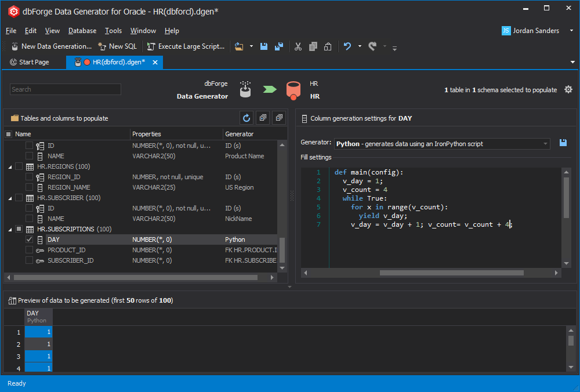Check the REGION_NAME column checkbox
Viewport: 580px width, 392px height.
point(29,187)
